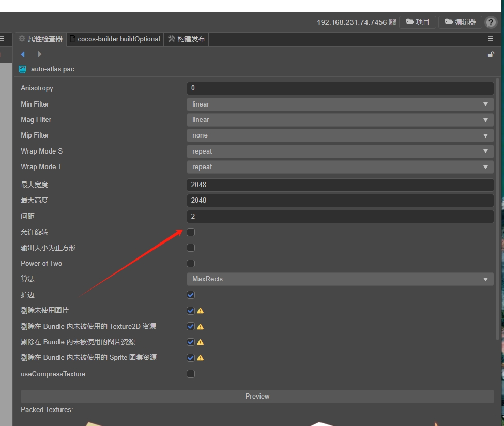Viewport: 504px width, 426px height.
Task: Click the left panel menu icon
Action: tap(2, 39)
